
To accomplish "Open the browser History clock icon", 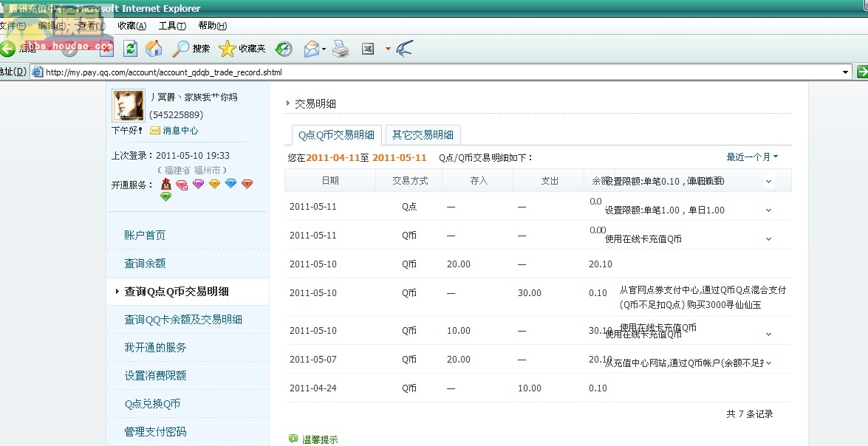I will coord(284,49).
